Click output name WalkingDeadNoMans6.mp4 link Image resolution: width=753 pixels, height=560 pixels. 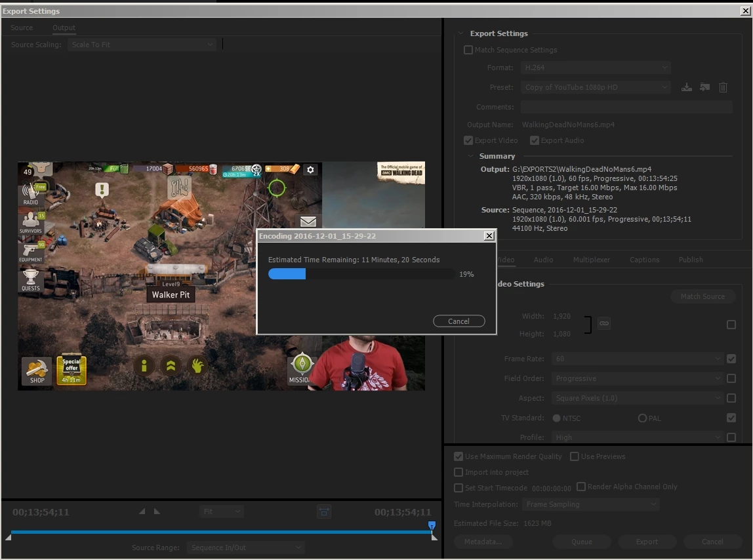tap(568, 125)
